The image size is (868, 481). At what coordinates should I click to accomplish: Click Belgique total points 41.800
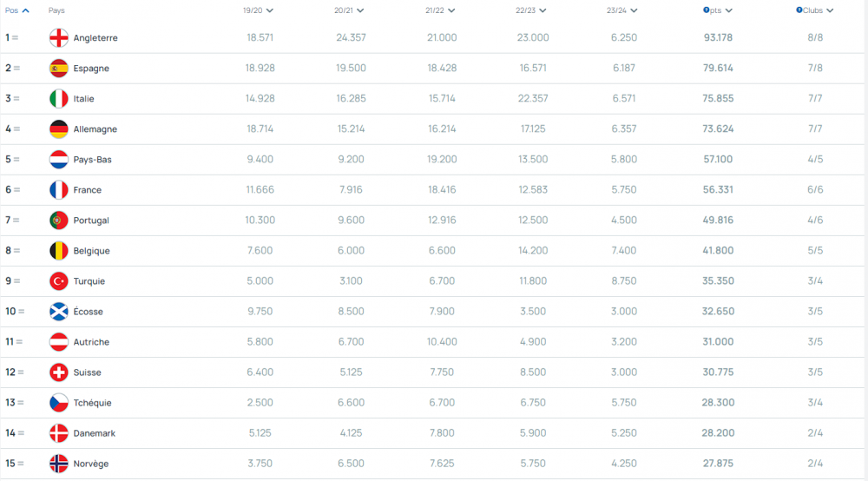point(718,251)
